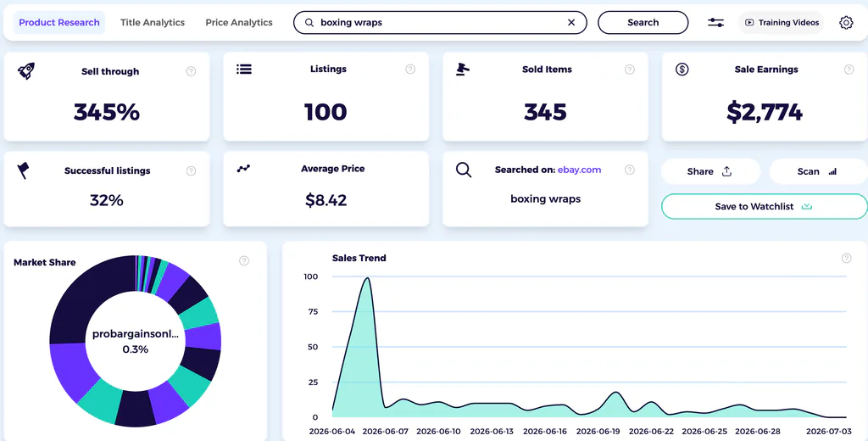Open Training Videos
This screenshot has width=868, height=441.
[782, 23]
